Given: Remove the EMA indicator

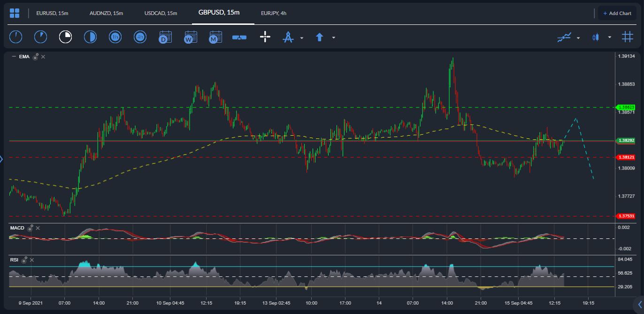Looking at the screenshot, I should (x=43, y=57).
